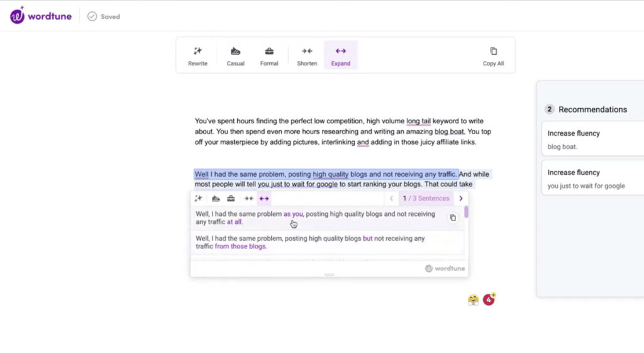Click underlined phrase 'blog boat.' in first paragraph
This screenshot has width=644, height=353.
[x=450, y=132]
